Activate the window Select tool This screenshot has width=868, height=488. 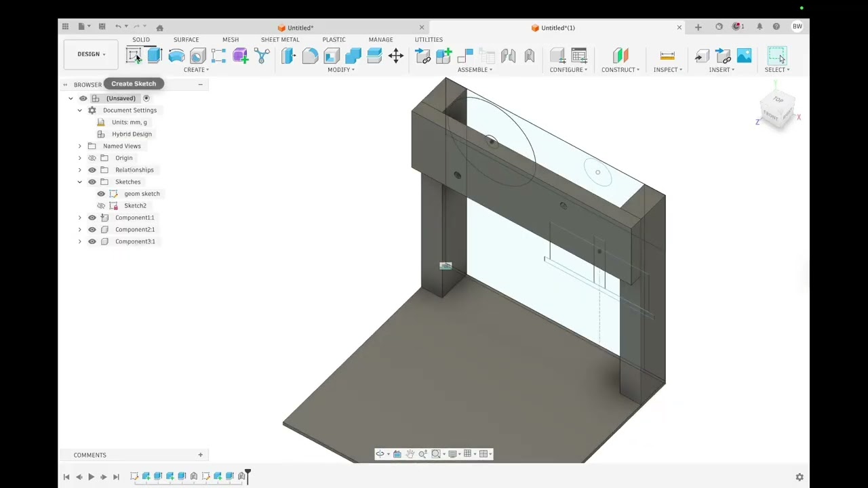(776, 56)
